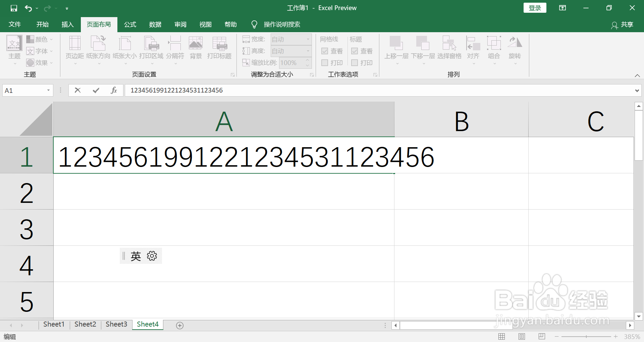This screenshot has height=342, width=644.
Task: Open the Name Box dropdown arrow
Action: click(x=48, y=90)
